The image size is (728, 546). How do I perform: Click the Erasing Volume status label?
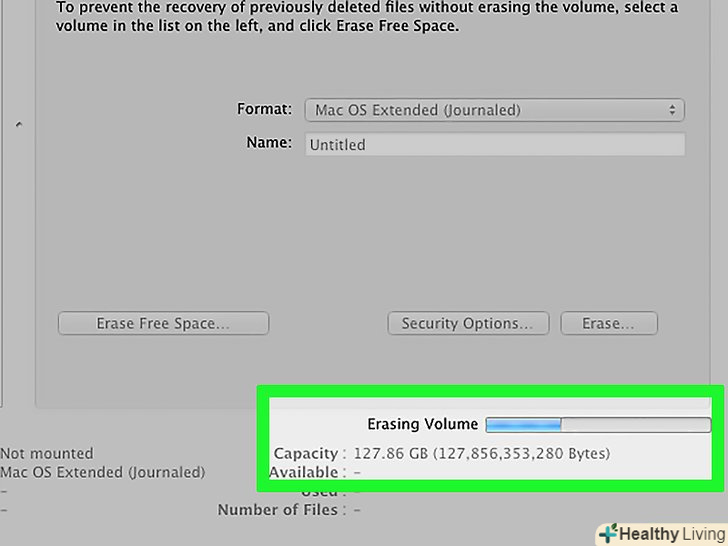click(422, 424)
